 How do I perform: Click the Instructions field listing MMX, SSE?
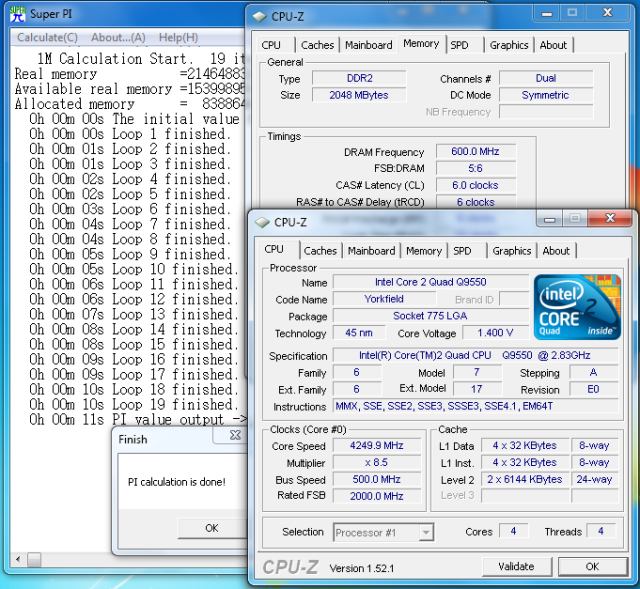[x=476, y=406]
